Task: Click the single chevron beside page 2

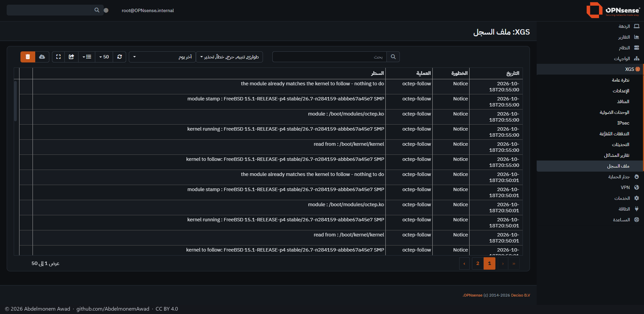Action: (x=464, y=263)
